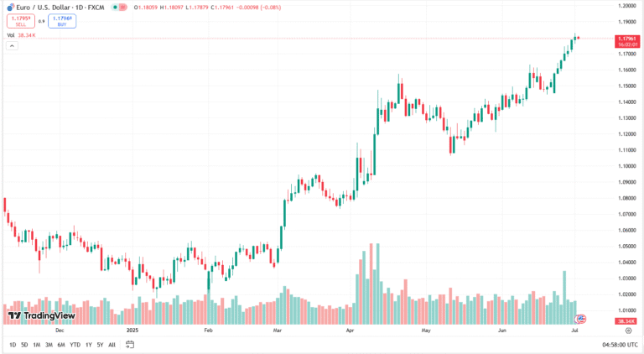The width and height of the screenshot is (644, 354).
Task: Select the 5D time range
Action: (x=24, y=345)
